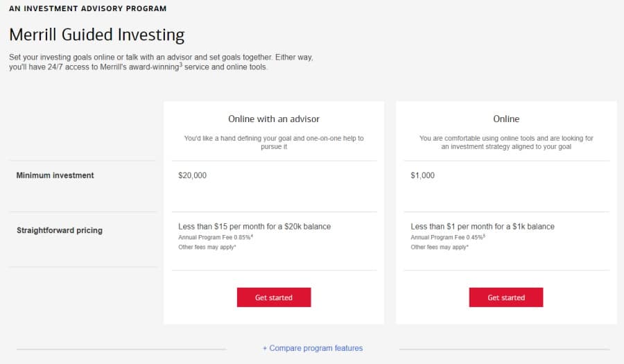
Task: Click the $1,000 minimum investment value
Action: 423,175
